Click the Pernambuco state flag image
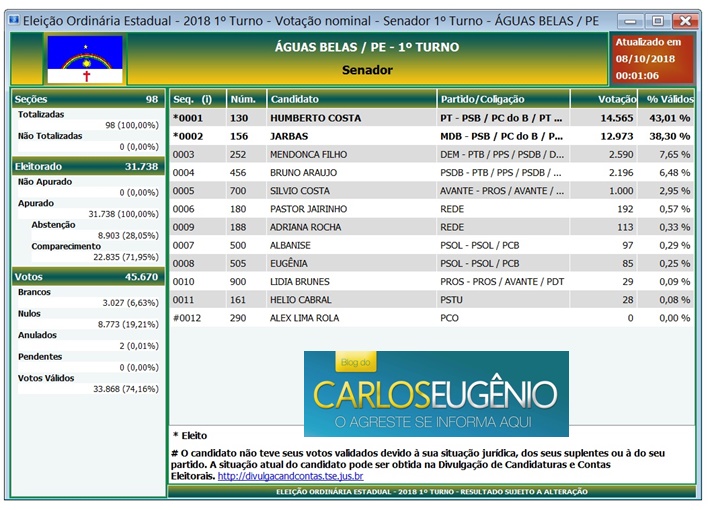 pos(85,59)
